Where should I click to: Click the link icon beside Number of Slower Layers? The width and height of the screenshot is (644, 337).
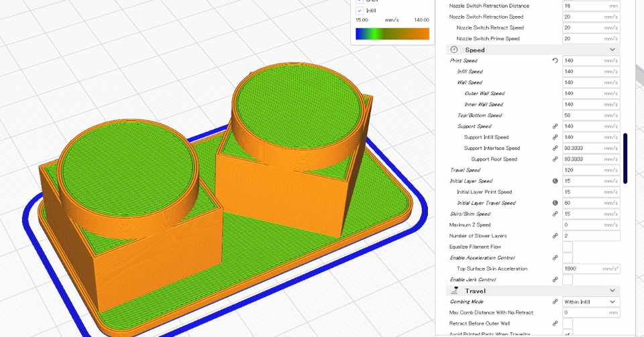pos(555,236)
